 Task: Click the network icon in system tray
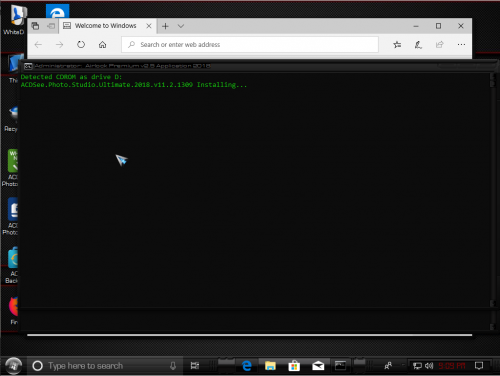(417, 366)
